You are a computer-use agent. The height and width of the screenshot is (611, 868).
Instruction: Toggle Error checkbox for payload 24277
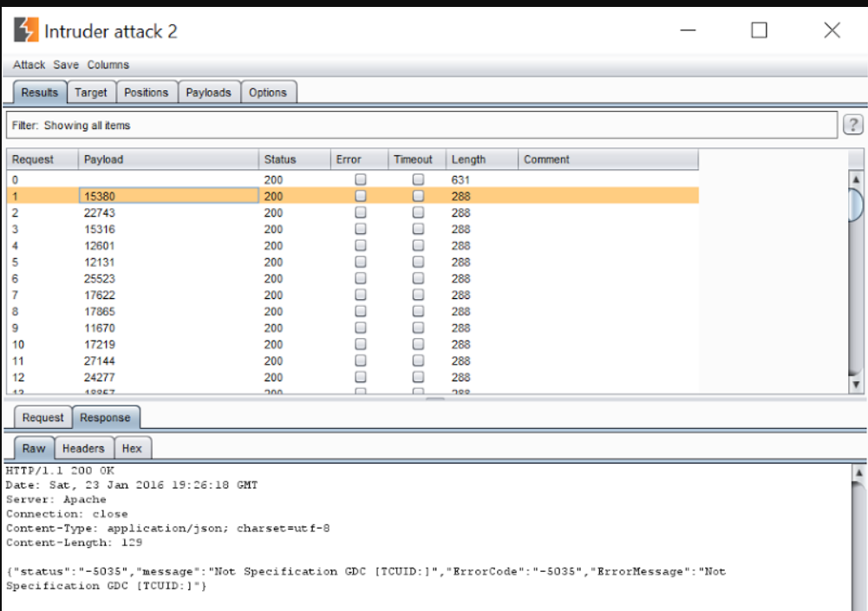[x=361, y=377]
